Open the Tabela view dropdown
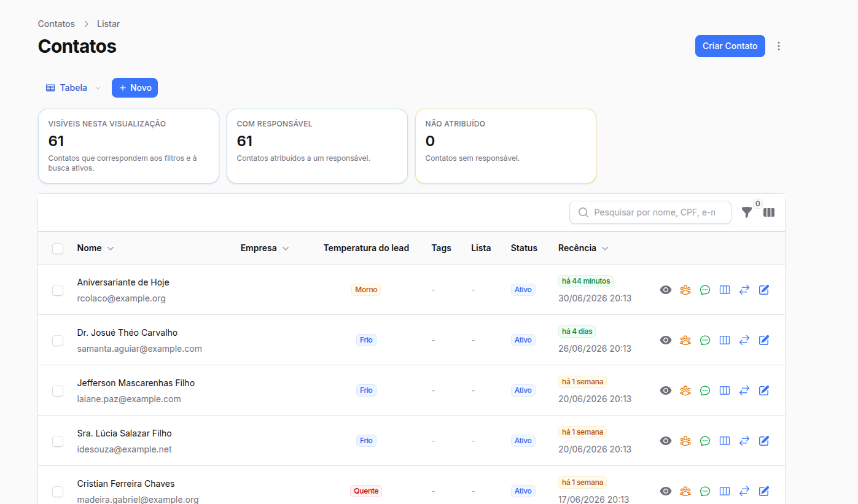The width and height of the screenshot is (858, 504). pos(73,88)
